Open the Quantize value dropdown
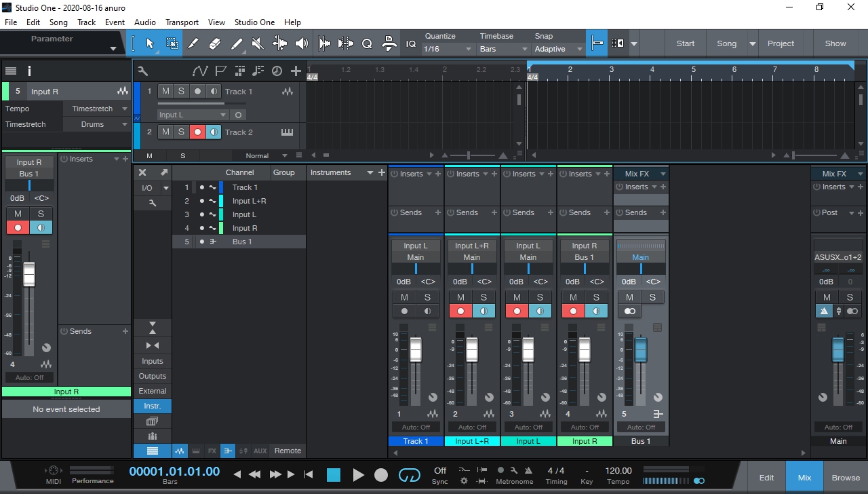Viewport: 868px width, 494px height. pyautogui.click(x=448, y=49)
